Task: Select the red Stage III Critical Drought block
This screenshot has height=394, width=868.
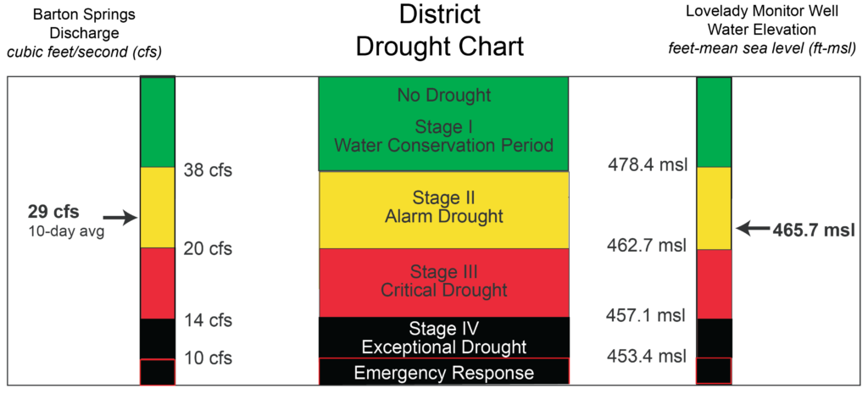Action: click(443, 283)
